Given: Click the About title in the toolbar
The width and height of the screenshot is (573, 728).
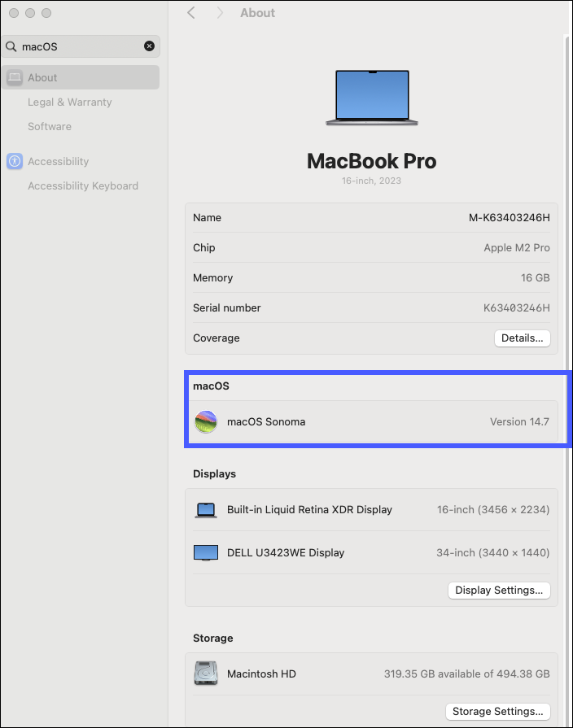Looking at the screenshot, I should tap(257, 13).
